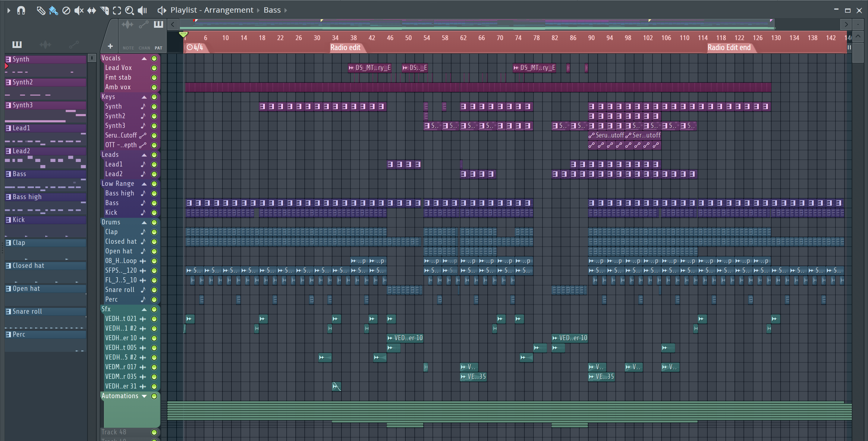Mute the Bass high track
The width and height of the screenshot is (868, 441).
[154, 194]
